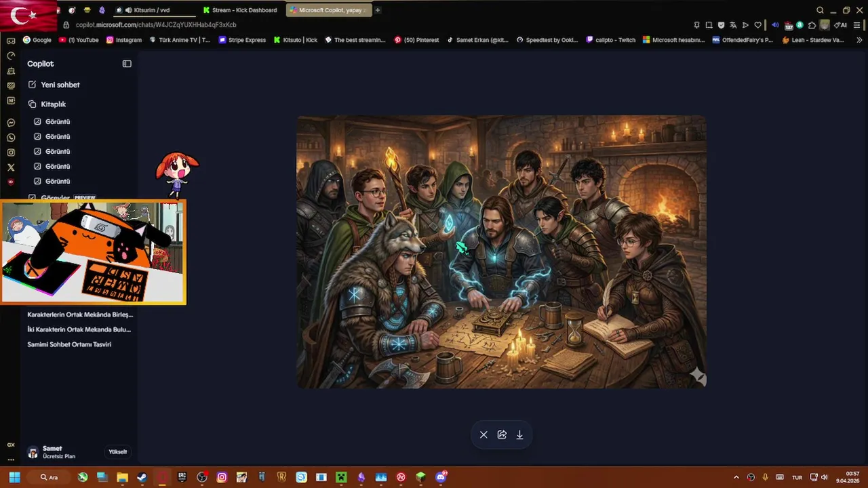Open the Windows Start menu
The width and height of the screenshot is (868, 488).
point(14,477)
